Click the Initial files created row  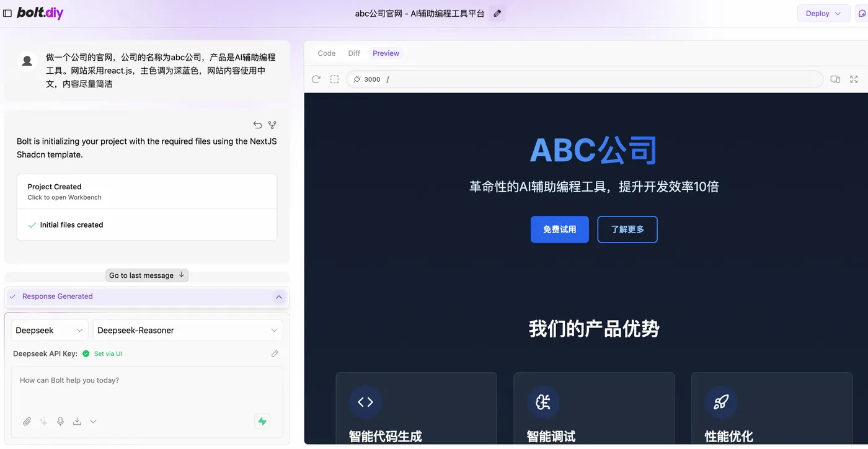point(147,225)
